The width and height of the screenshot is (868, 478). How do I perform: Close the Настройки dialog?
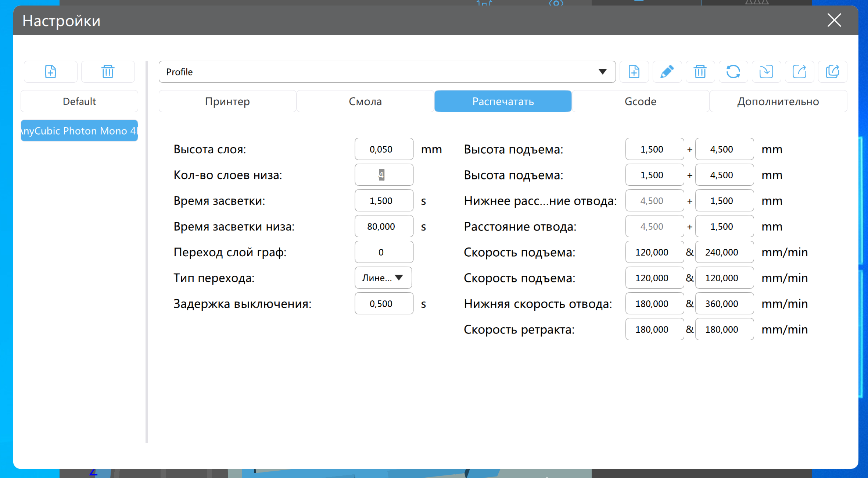click(834, 20)
